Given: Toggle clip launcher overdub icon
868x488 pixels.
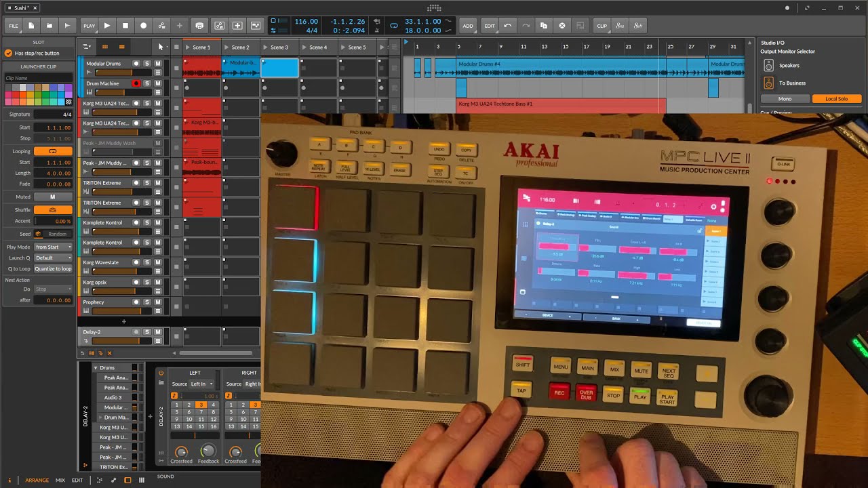Looking at the screenshot, I should click(237, 26).
